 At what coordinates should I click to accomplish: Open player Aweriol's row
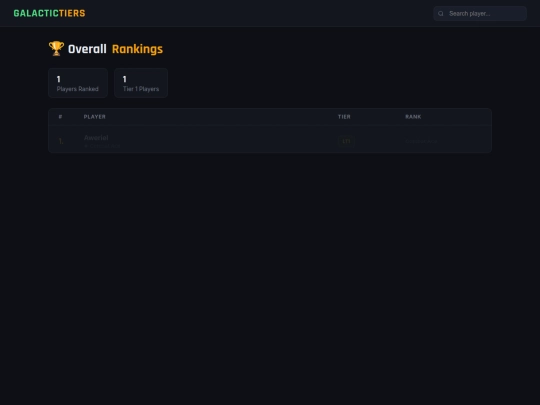pyautogui.click(x=270, y=139)
